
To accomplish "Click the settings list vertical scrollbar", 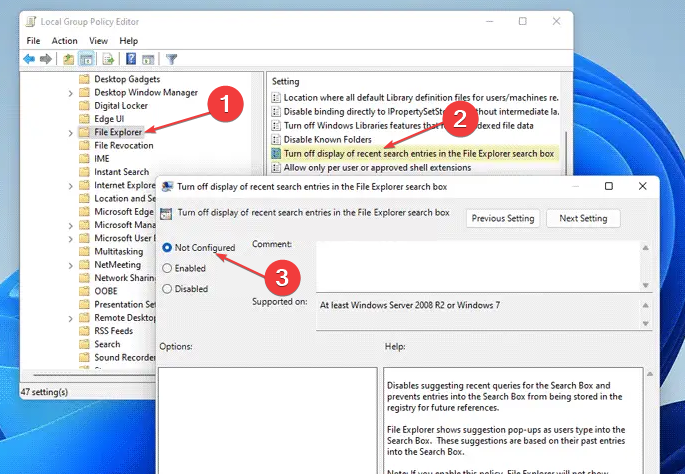I will tap(568, 120).
